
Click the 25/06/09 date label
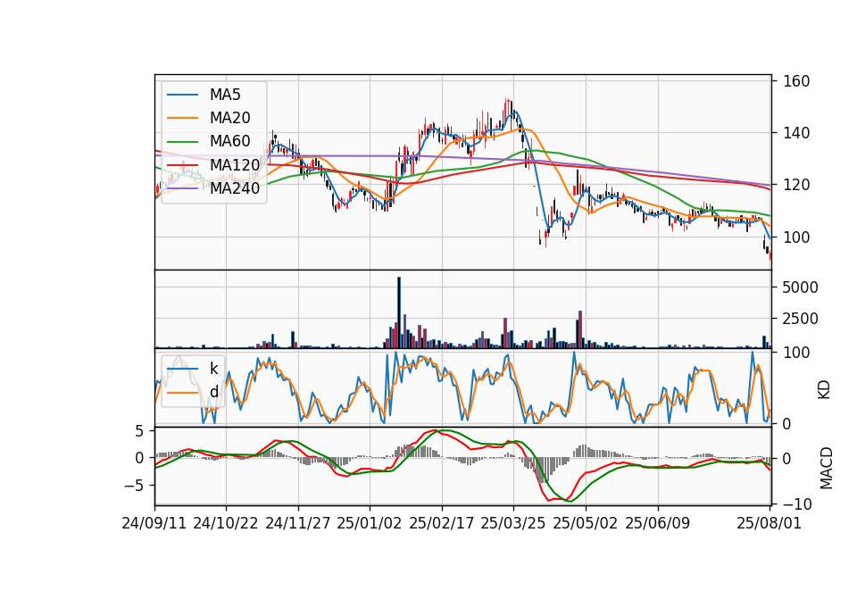(658, 523)
